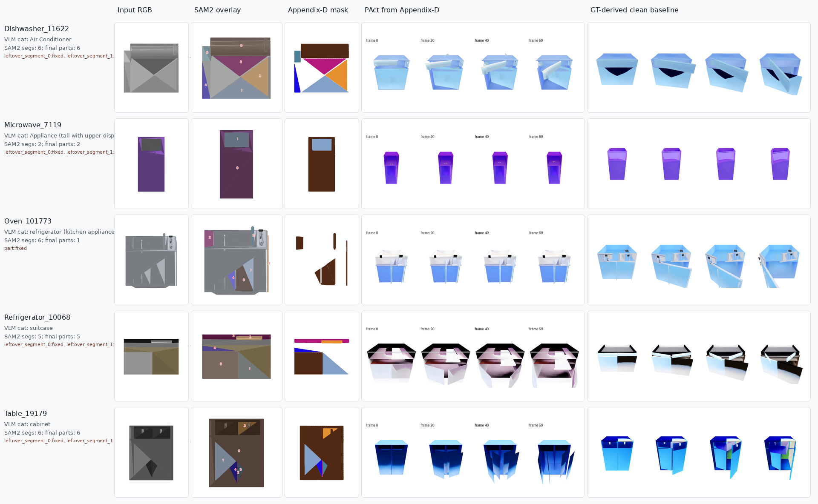Open the Oven_101773 GT-derived baseline panel
Screen dimensions: 818x504
pos(699,260)
